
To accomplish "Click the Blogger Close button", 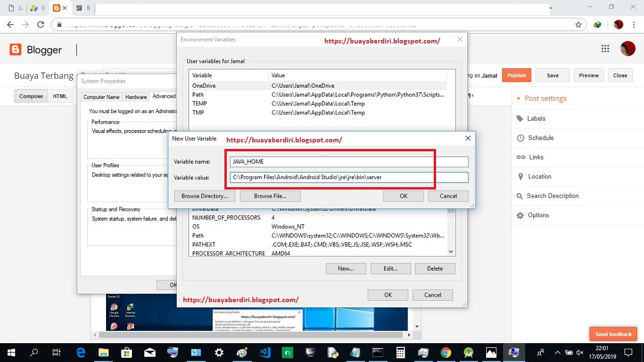I will [620, 75].
